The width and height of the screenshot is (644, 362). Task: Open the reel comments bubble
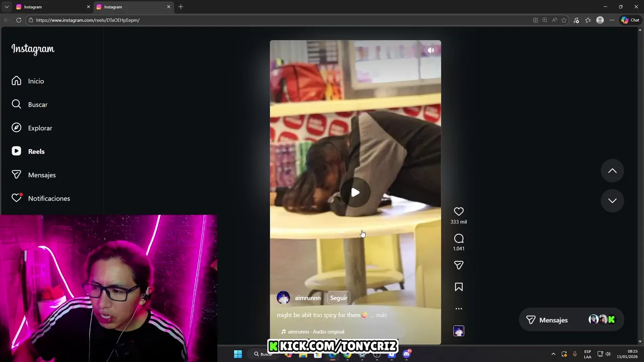coord(459,238)
